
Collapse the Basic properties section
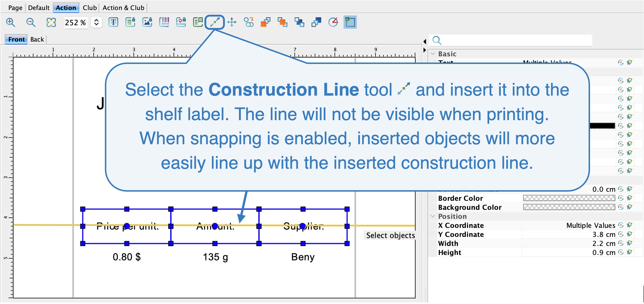433,54
